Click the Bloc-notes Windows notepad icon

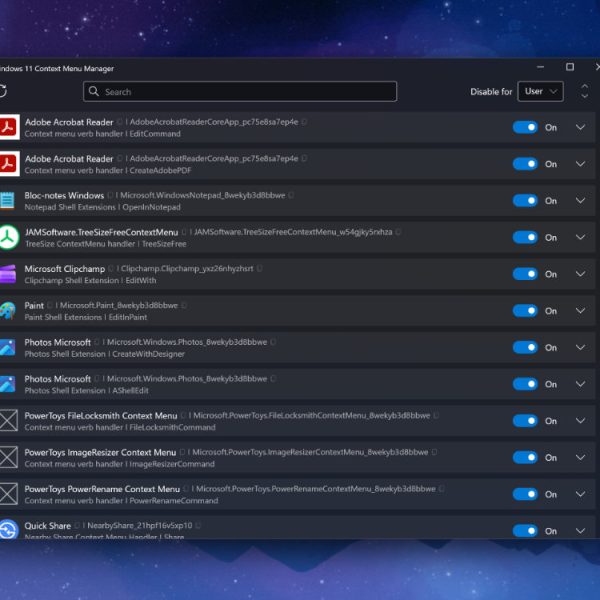tap(7, 201)
